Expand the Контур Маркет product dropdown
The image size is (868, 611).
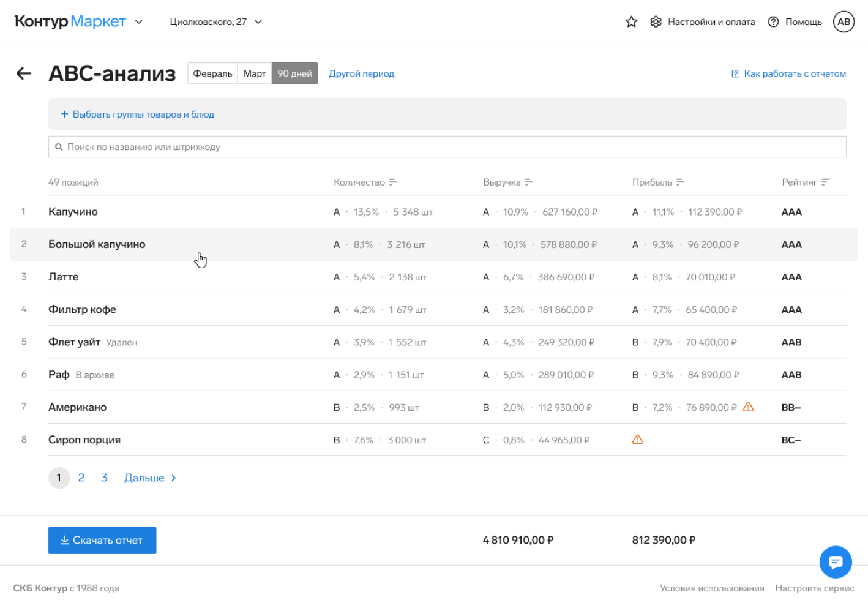(139, 22)
